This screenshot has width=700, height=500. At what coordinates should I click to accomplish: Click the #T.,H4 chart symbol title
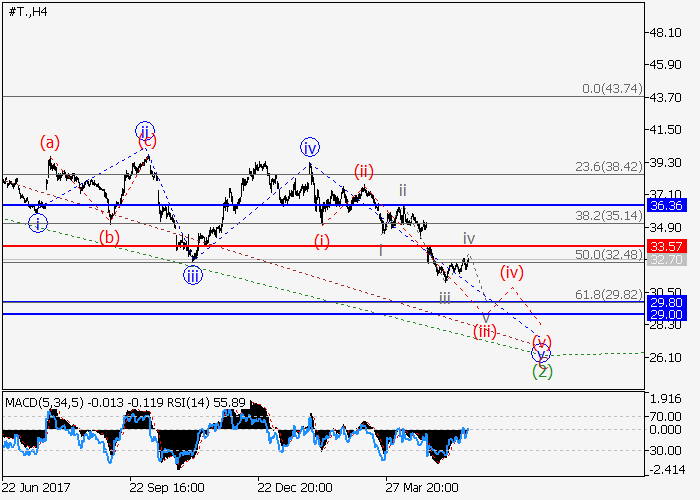(29, 11)
